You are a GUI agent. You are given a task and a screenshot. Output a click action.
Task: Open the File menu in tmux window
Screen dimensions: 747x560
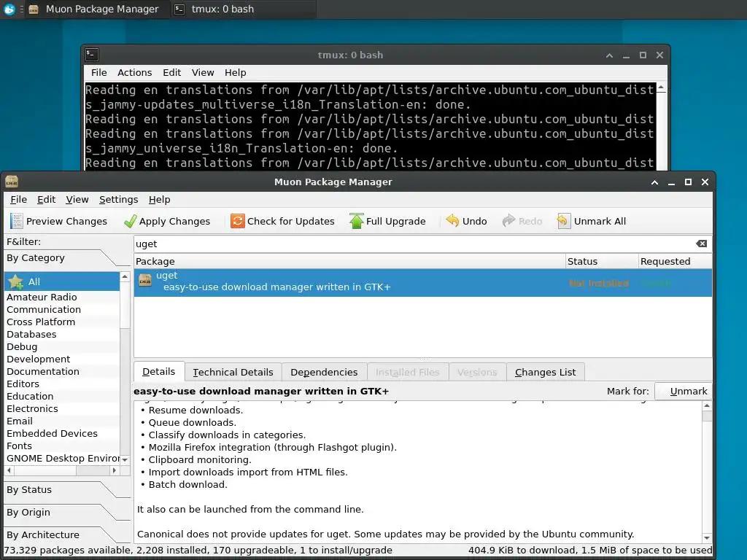[x=99, y=72]
